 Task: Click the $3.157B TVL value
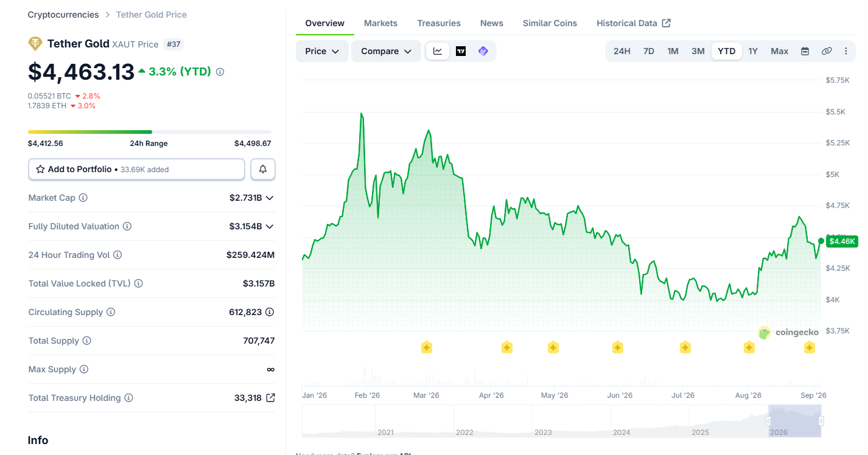pyautogui.click(x=259, y=283)
